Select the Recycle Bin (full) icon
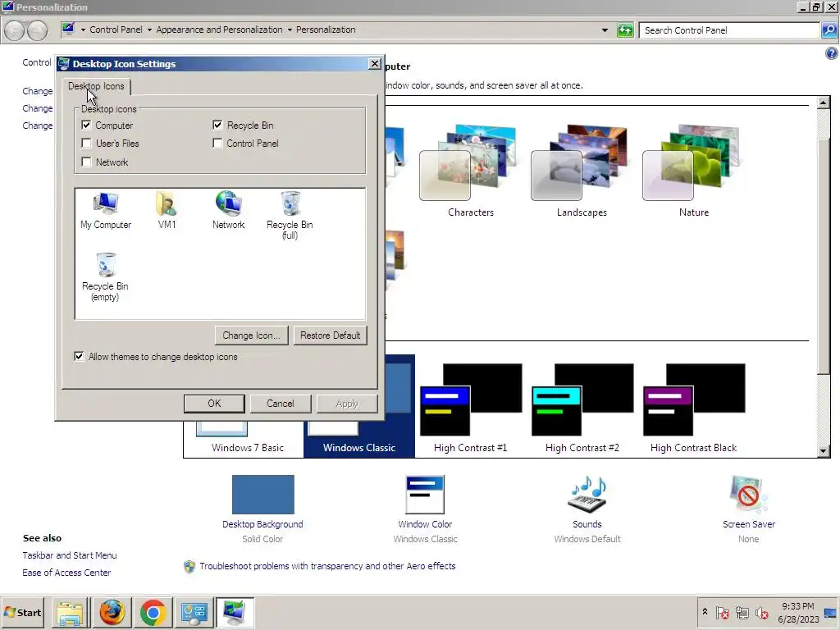The width and height of the screenshot is (840, 630). [290, 216]
